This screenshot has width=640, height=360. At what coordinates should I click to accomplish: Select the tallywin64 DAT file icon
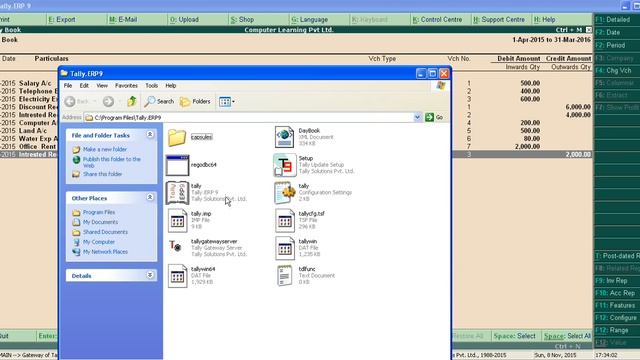coord(177,276)
